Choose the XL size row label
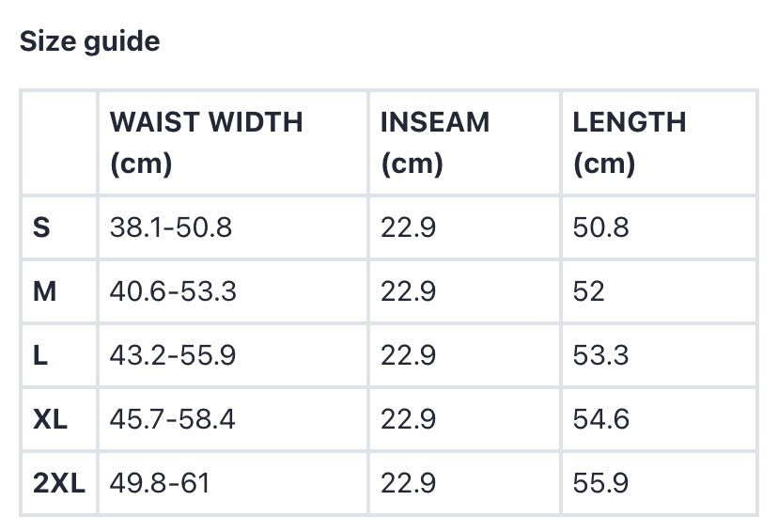 coord(50,419)
